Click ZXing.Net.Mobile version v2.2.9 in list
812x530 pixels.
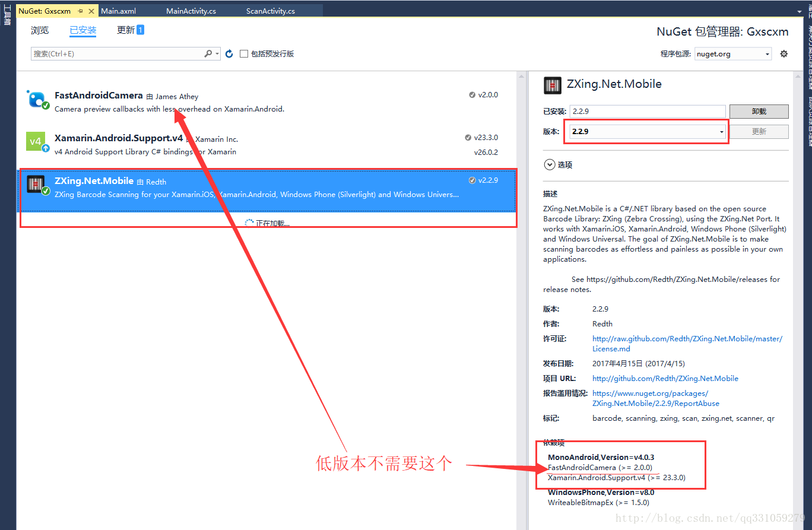click(488, 180)
